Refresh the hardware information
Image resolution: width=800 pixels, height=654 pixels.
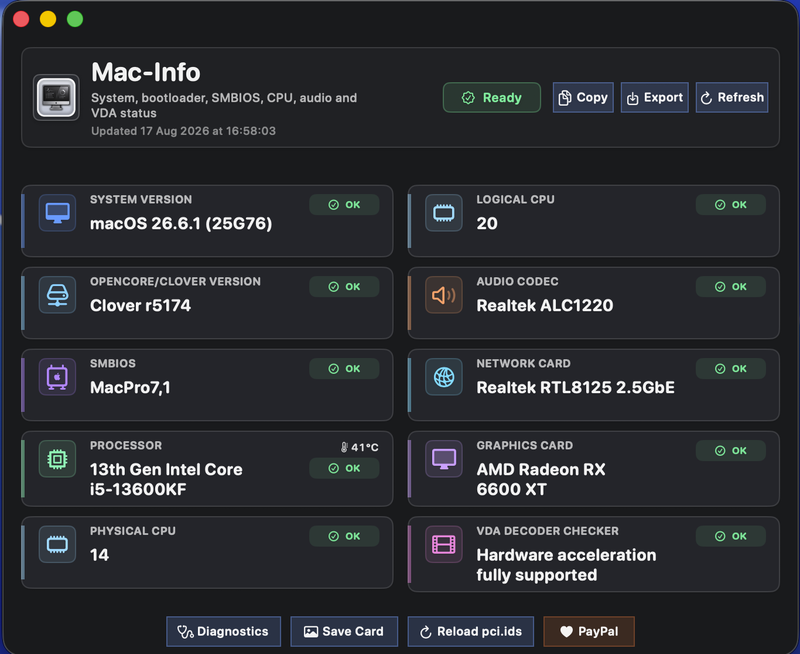pos(732,97)
